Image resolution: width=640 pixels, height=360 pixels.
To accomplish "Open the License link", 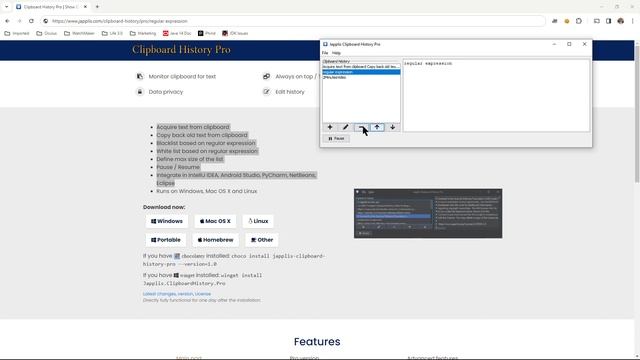I will click(203, 294).
